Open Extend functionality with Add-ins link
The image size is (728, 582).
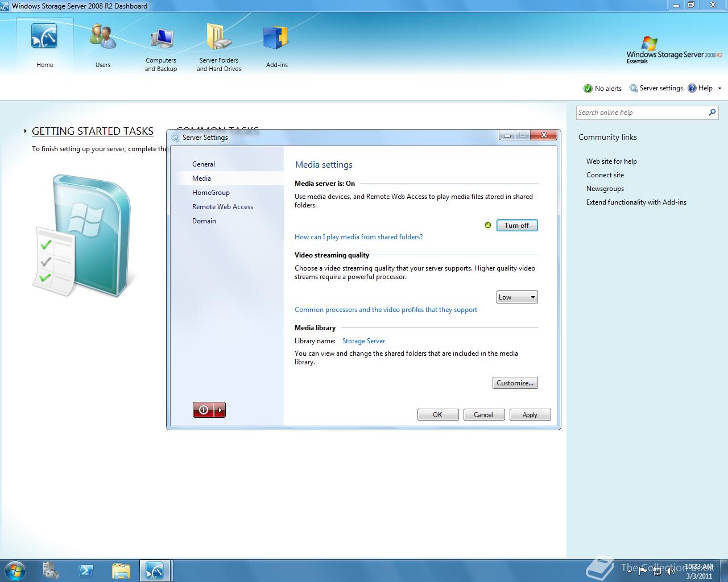pos(636,202)
